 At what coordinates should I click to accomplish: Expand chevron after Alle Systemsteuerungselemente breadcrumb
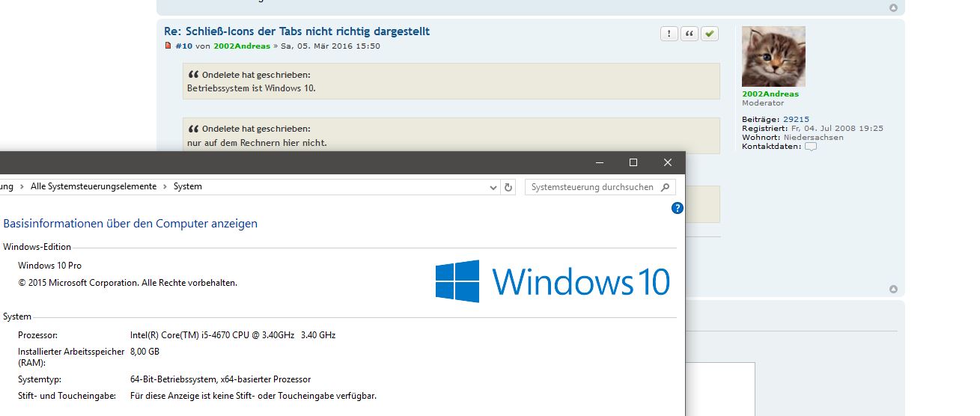pyautogui.click(x=165, y=186)
